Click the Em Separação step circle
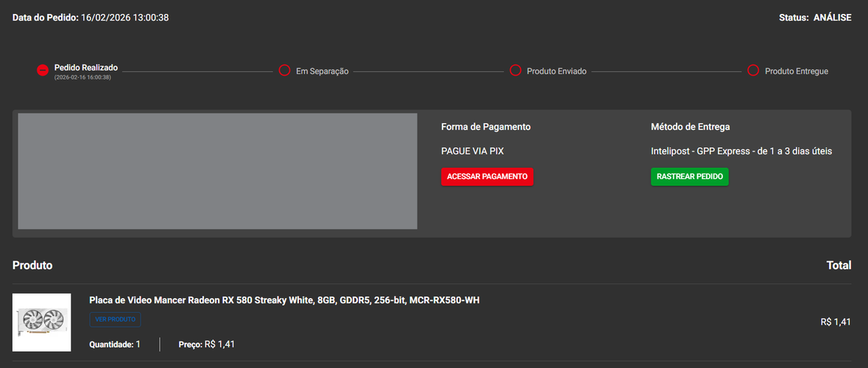The image size is (868, 368). [x=284, y=70]
